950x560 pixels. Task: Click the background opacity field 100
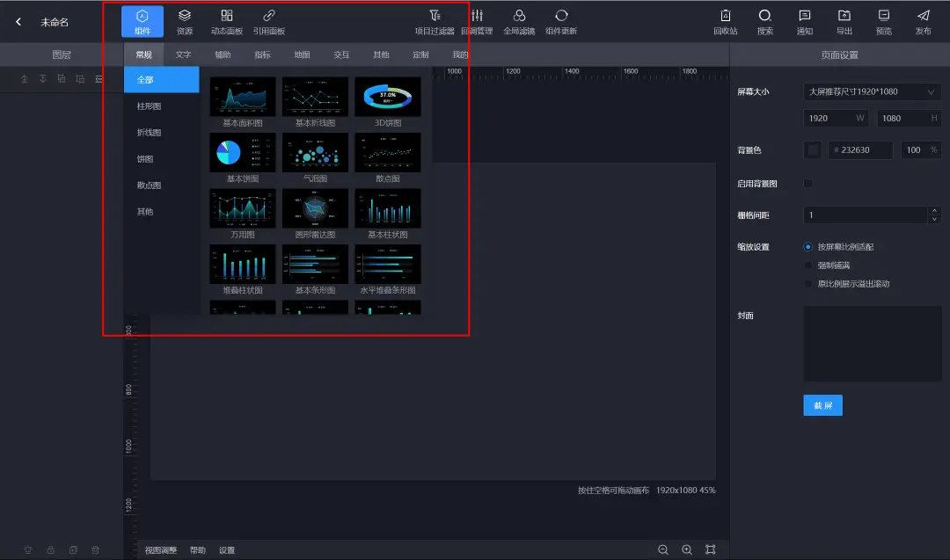click(921, 149)
